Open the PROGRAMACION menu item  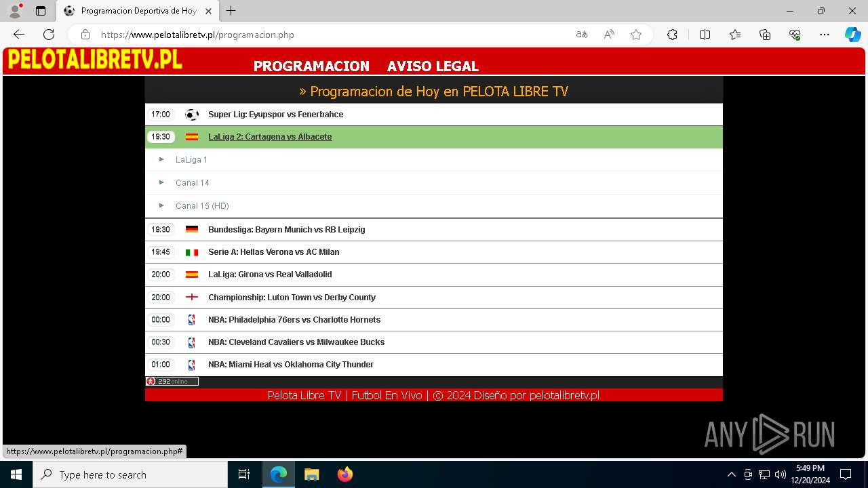pyautogui.click(x=311, y=66)
